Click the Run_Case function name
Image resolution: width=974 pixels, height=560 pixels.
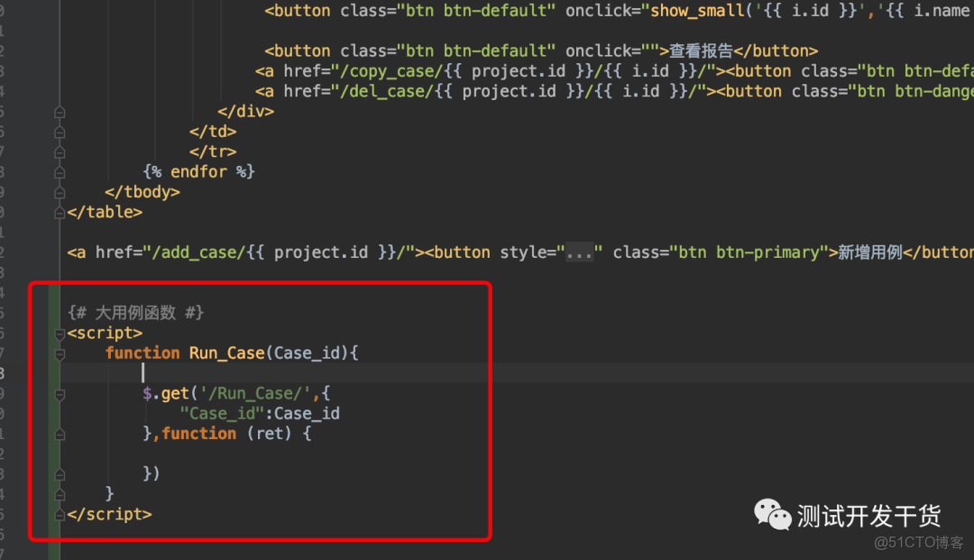[226, 353]
